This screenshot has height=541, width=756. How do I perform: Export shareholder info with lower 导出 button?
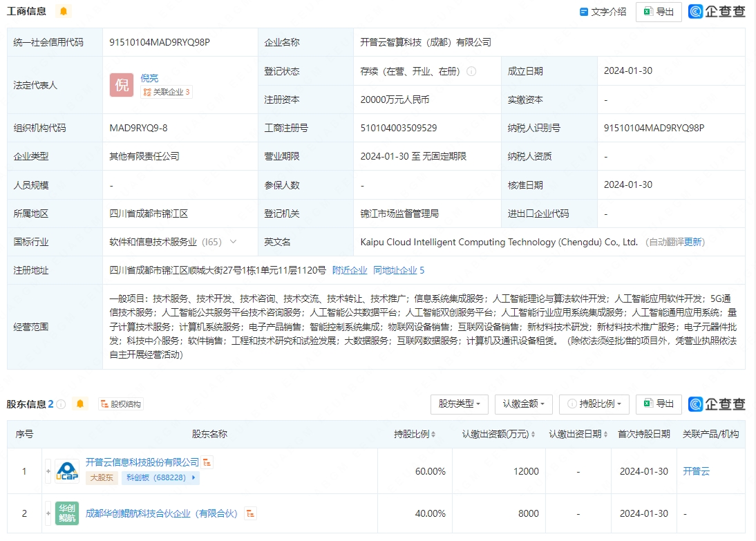pos(659,404)
